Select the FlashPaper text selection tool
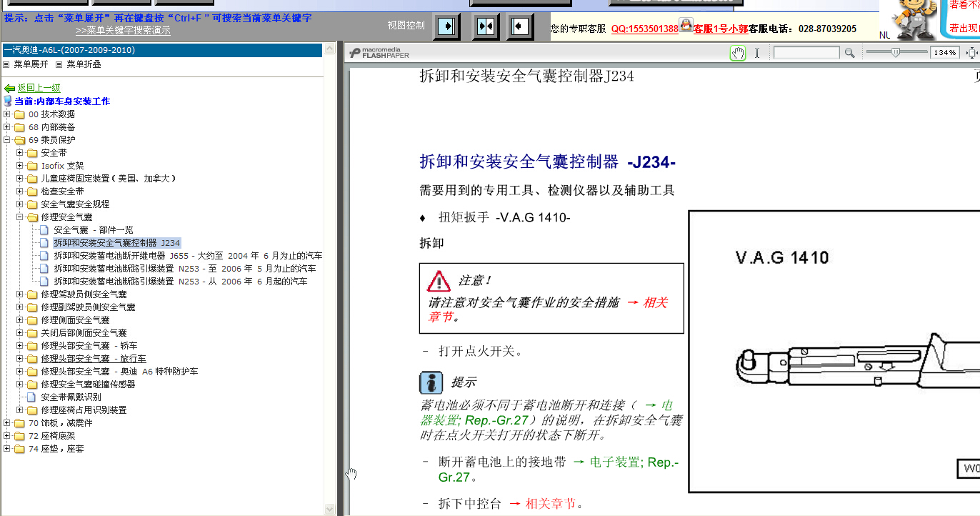980x516 pixels. (x=757, y=53)
